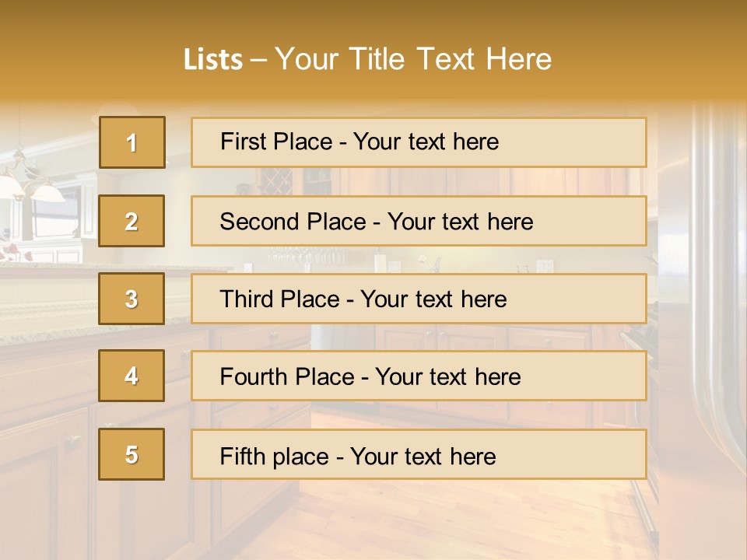Select 'Fourth Place - Your text here' bar
Image resolution: width=747 pixels, height=560 pixels.
pos(419,376)
